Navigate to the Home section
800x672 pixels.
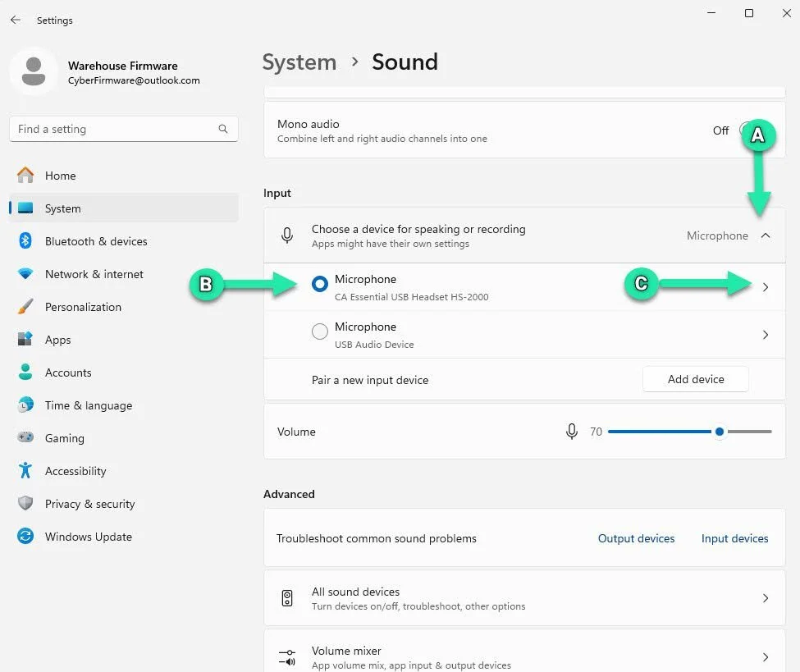(x=61, y=175)
